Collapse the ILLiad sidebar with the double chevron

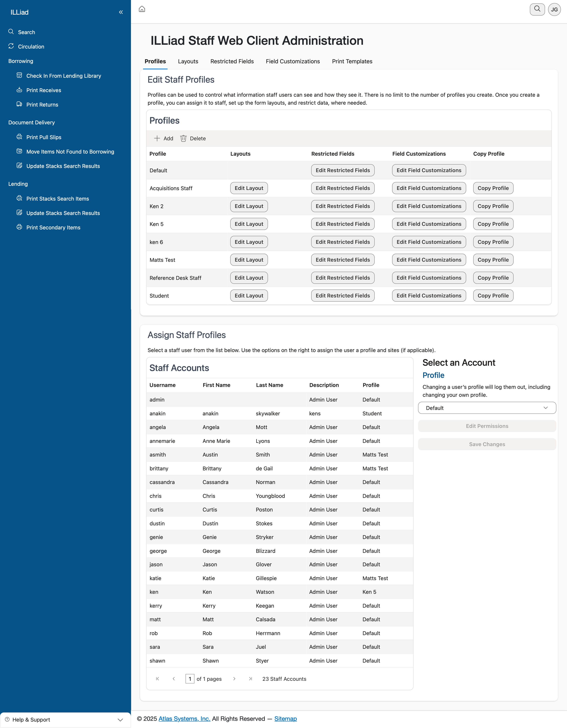[x=121, y=12]
